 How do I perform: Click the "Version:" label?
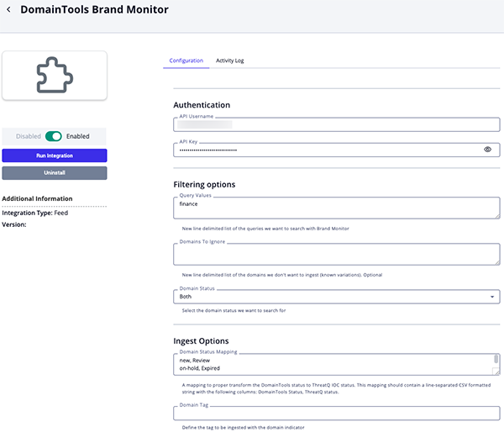tap(14, 224)
